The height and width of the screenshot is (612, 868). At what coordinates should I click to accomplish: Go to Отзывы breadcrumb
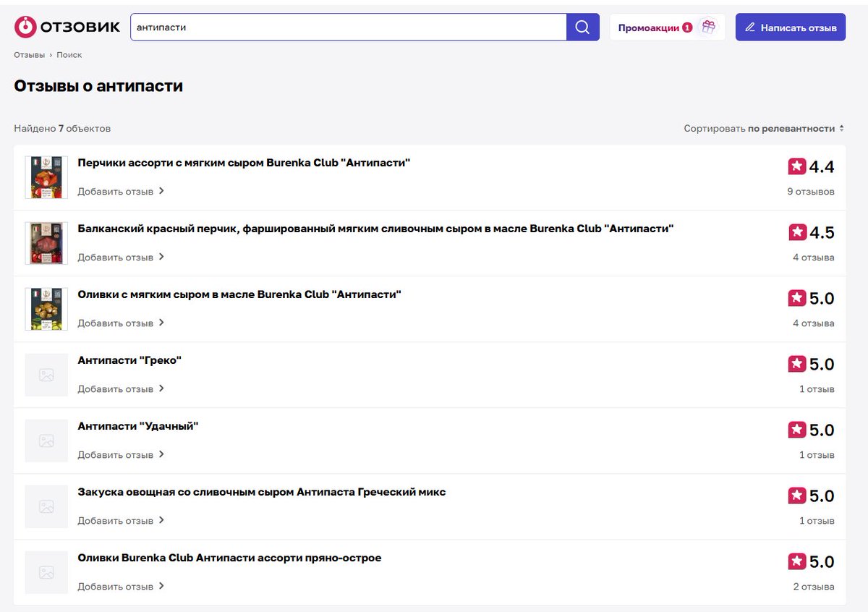29,55
